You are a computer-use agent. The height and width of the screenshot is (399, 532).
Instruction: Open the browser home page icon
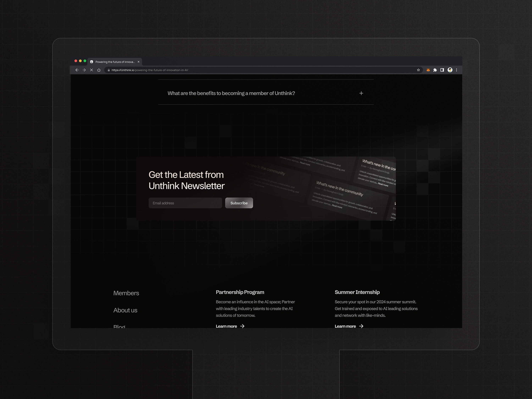click(99, 70)
